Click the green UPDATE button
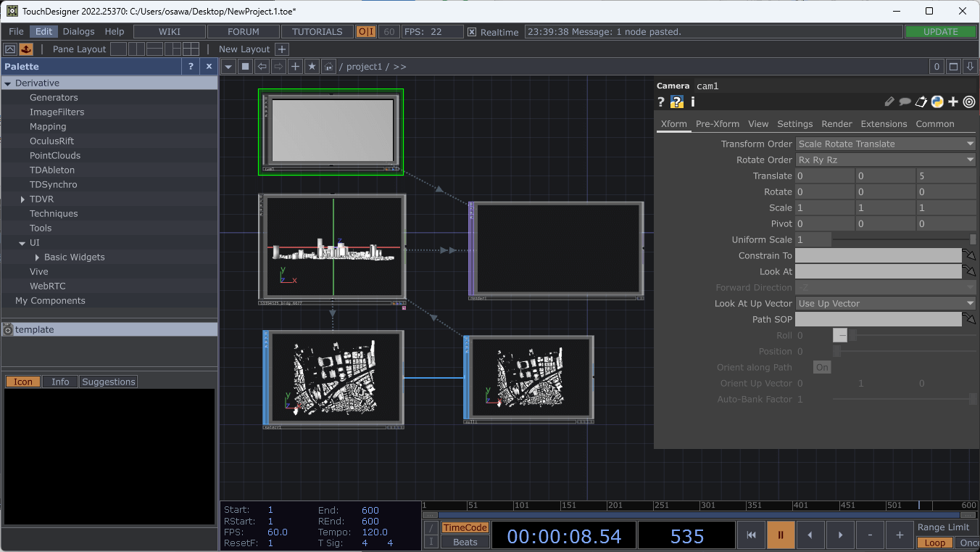The height and width of the screenshot is (552, 980). 941,31
